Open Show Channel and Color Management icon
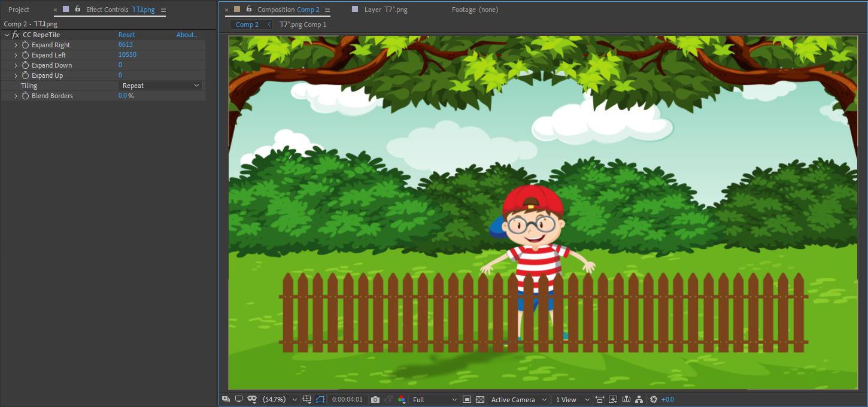868x407 pixels. [x=402, y=399]
